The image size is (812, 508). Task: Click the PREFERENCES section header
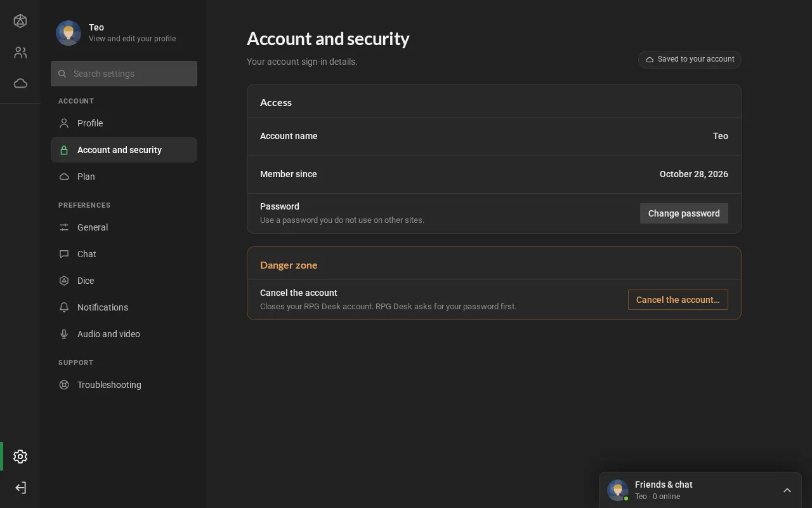[84, 205]
